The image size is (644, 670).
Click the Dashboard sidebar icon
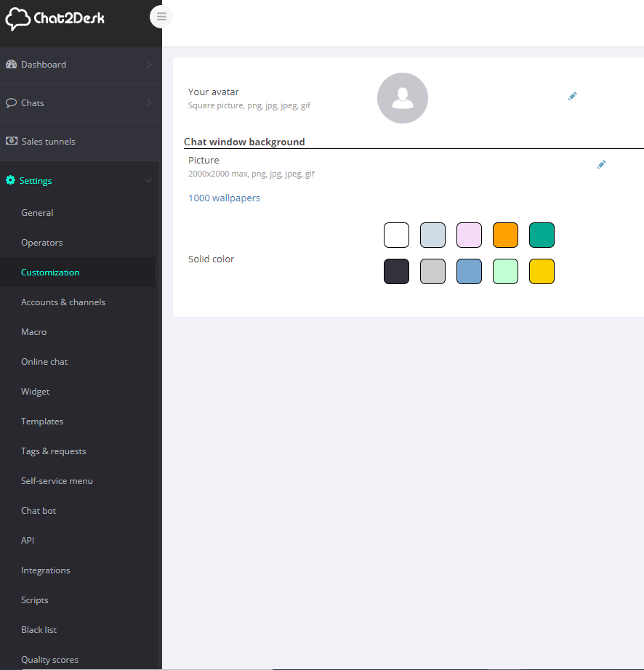click(x=11, y=64)
